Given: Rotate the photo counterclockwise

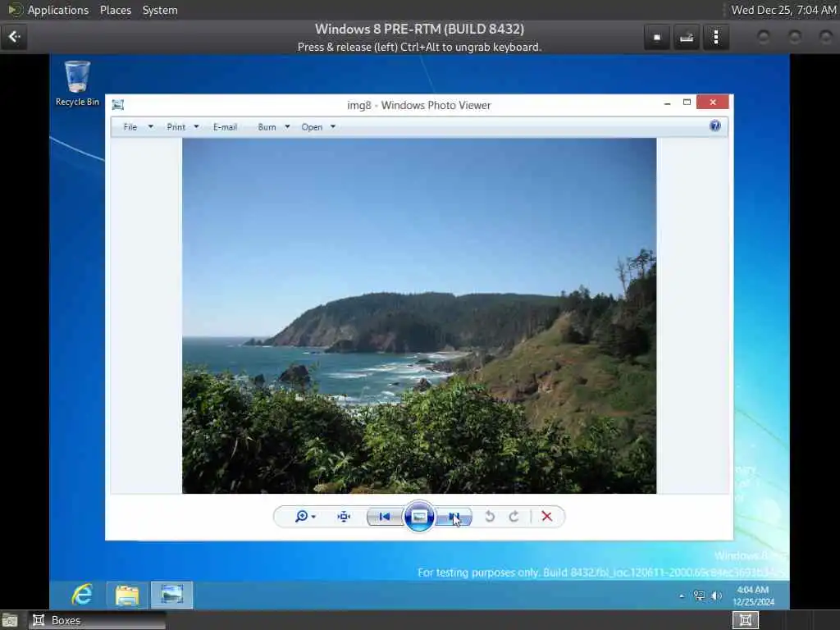Looking at the screenshot, I should (x=489, y=517).
